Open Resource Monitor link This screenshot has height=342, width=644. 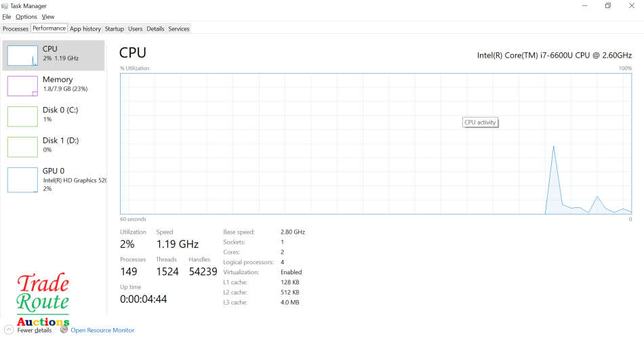[x=102, y=330]
